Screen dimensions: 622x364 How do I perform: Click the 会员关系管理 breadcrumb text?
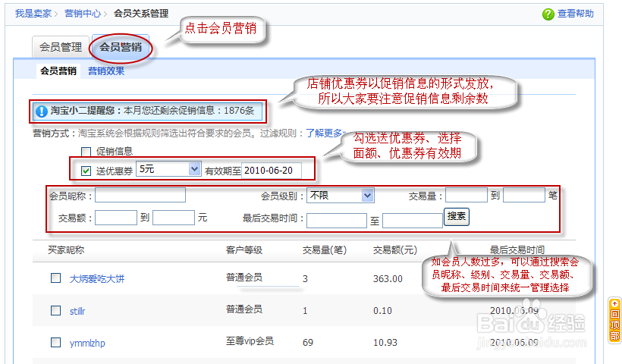141,14
